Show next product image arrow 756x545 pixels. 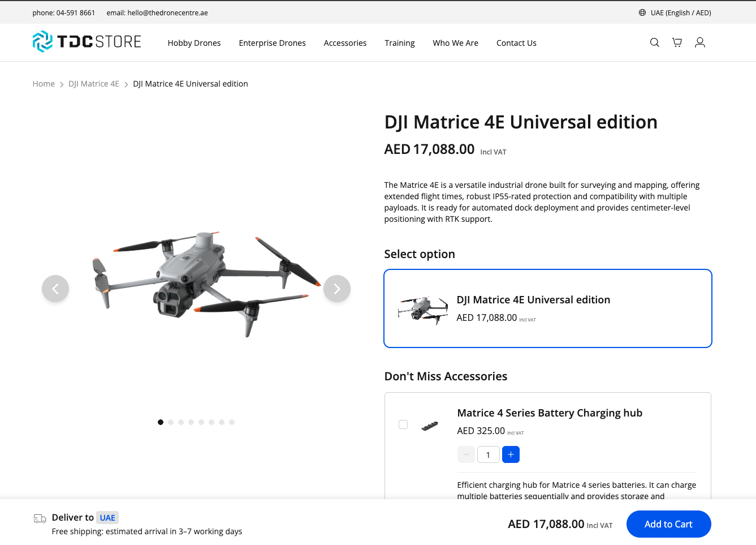pyautogui.click(x=337, y=289)
